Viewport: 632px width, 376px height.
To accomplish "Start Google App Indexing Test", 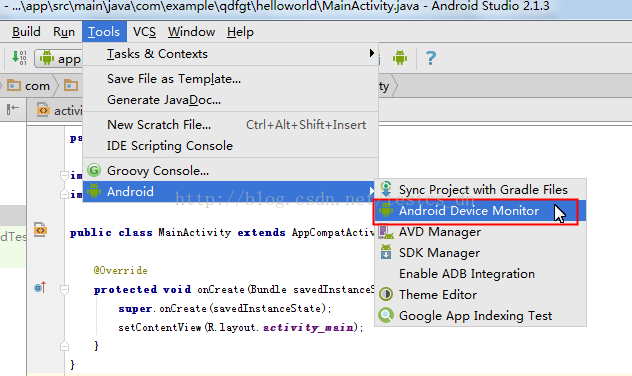I will pos(480,316).
